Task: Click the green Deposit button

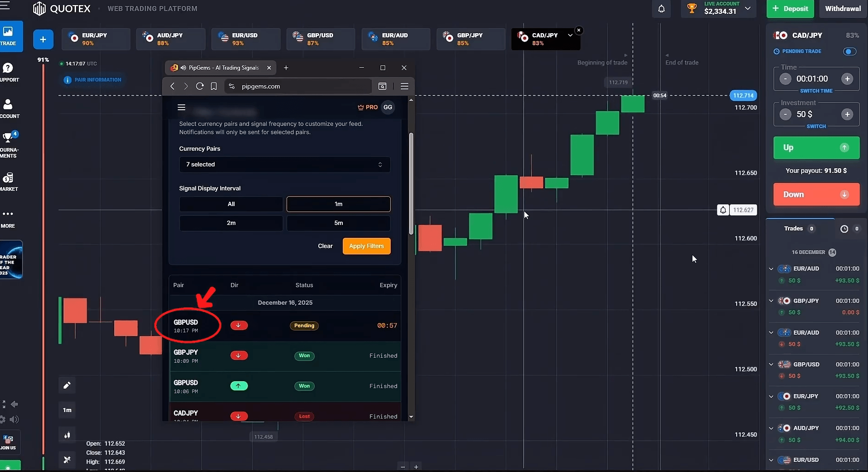Action: tap(790, 9)
